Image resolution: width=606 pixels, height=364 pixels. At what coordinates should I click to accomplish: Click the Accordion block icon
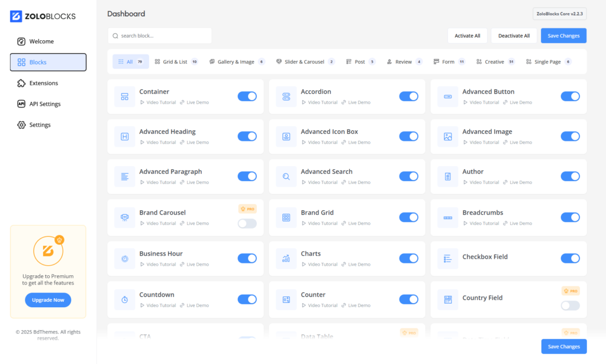point(286,96)
